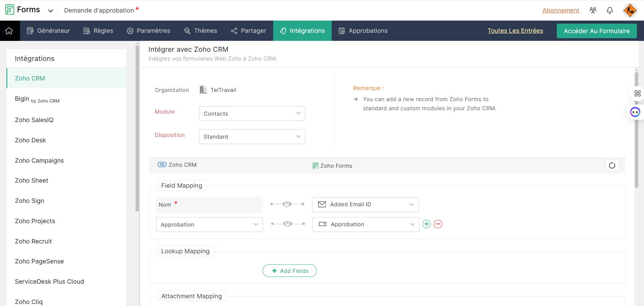The height and width of the screenshot is (306, 644).
Task: Click the user profile avatar
Action: click(x=630, y=10)
